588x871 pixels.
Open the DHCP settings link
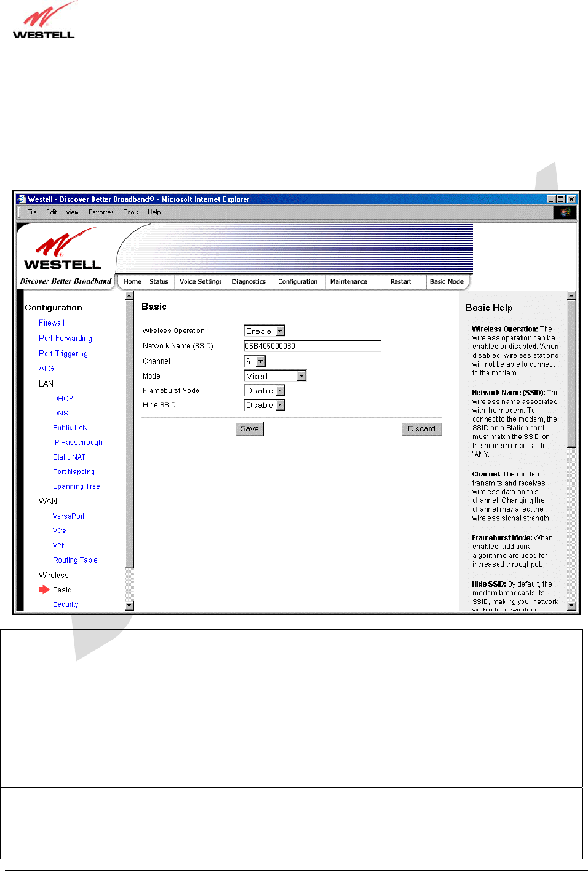click(x=63, y=399)
